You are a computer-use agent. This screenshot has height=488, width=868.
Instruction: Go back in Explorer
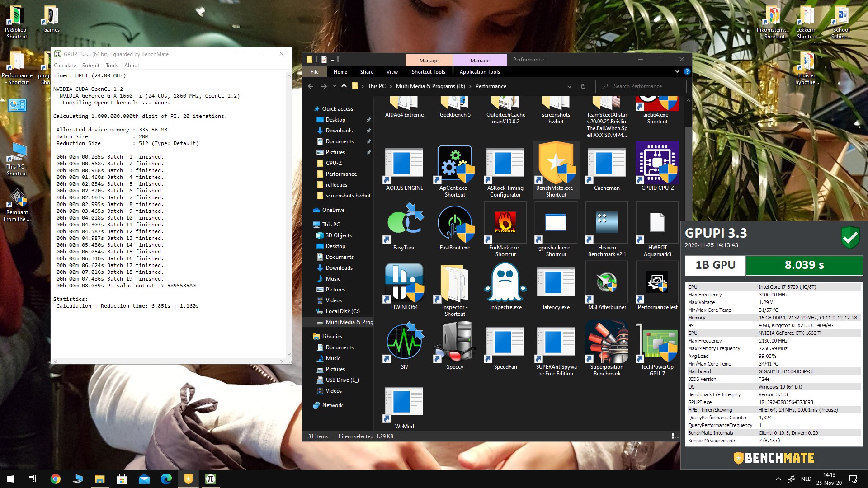tap(311, 86)
